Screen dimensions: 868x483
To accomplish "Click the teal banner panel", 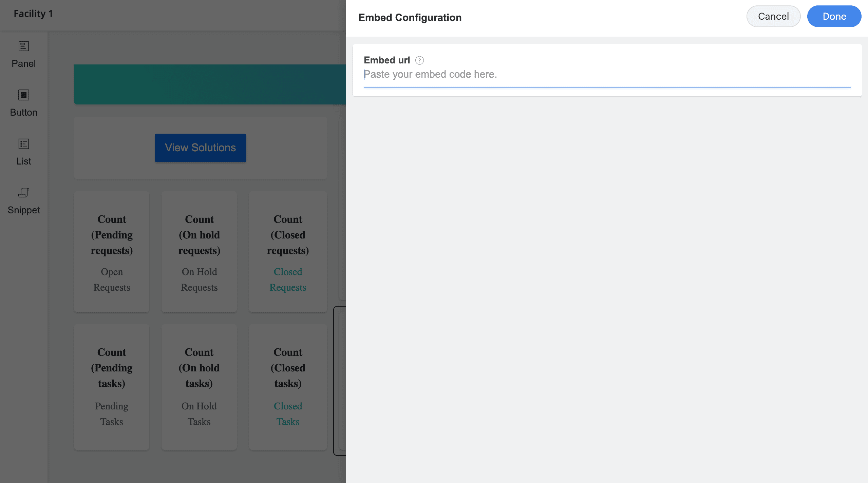I will (x=210, y=84).
